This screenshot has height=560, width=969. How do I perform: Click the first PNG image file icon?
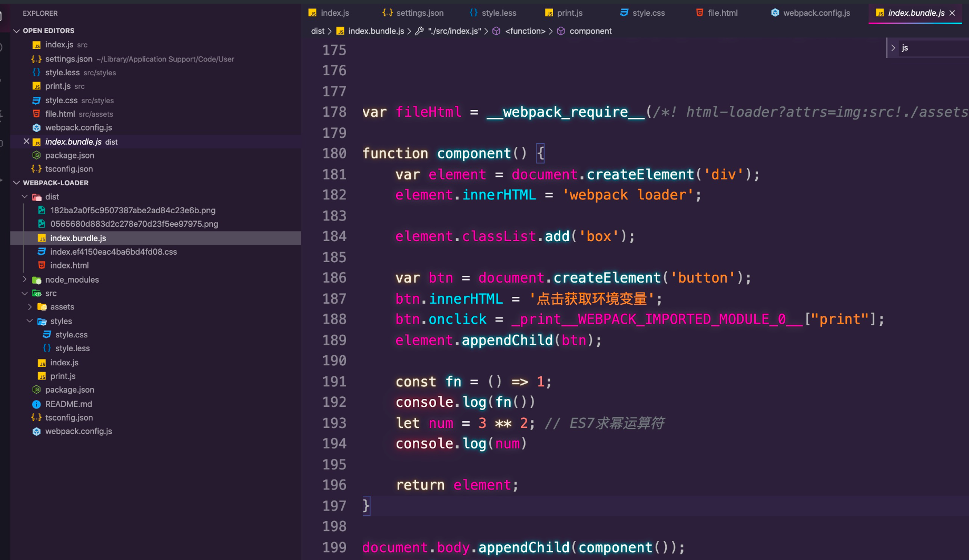click(x=42, y=210)
